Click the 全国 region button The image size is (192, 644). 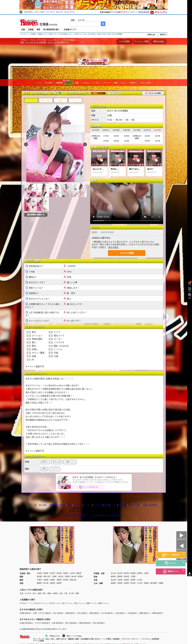(x=23, y=29)
